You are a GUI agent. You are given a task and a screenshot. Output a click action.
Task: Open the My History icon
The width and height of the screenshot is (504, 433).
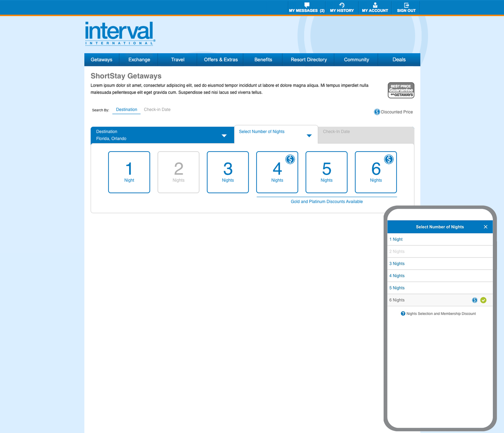point(342,5)
